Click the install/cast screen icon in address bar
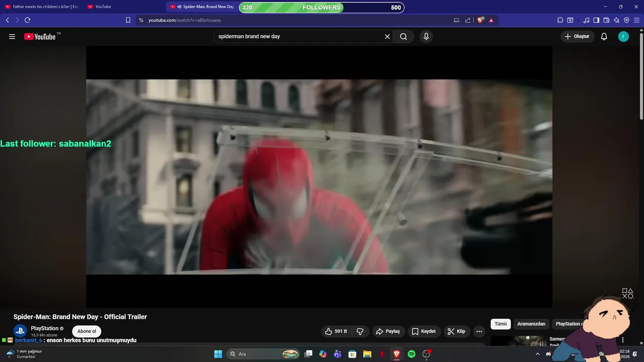Screen dimensions: 644x362 456,20
